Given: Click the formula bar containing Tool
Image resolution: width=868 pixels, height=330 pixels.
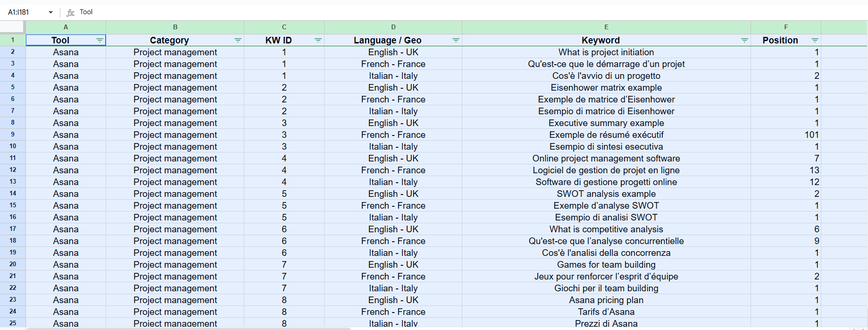Looking at the screenshot, I should [472, 12].
